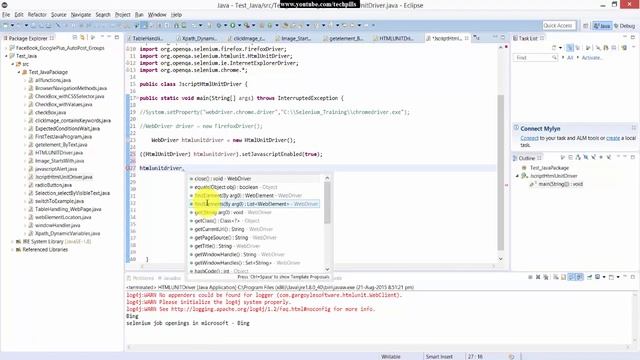Open the Window menu
The height and width of the screenshot is (360, 640).
157,15
